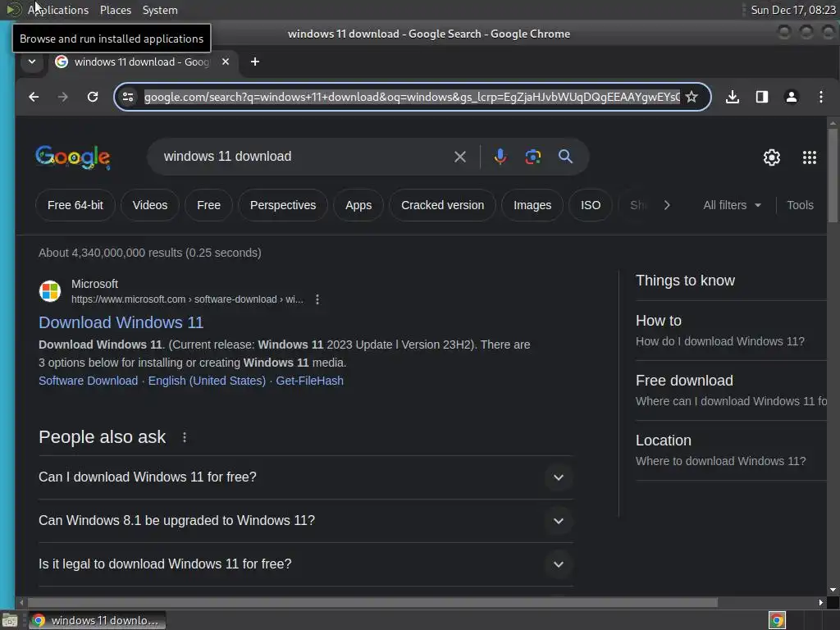Expand 'Can I download Windows 11 for free?'
This screenshot has height=630, width=840.
tap(305, 477)
